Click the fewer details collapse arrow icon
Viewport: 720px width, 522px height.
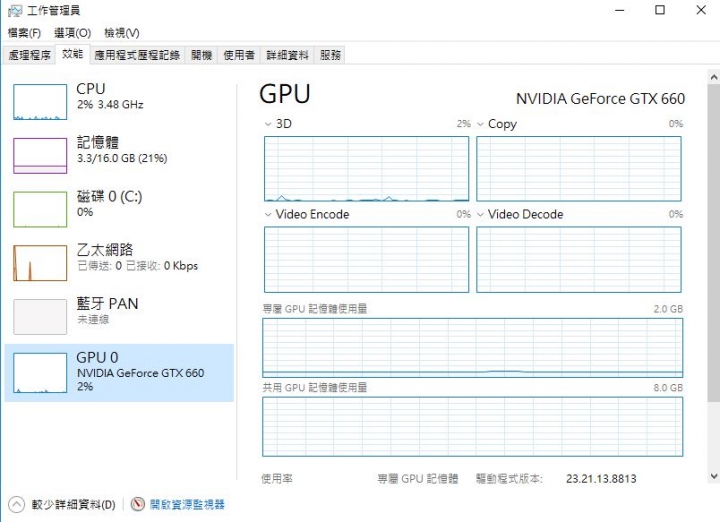pyautogui.click(x=16, y=504)
